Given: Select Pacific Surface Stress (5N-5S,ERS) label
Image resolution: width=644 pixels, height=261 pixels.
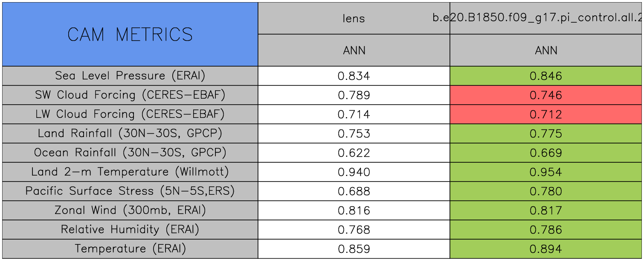Looking at the screenshot, I should tap(130, 191).
